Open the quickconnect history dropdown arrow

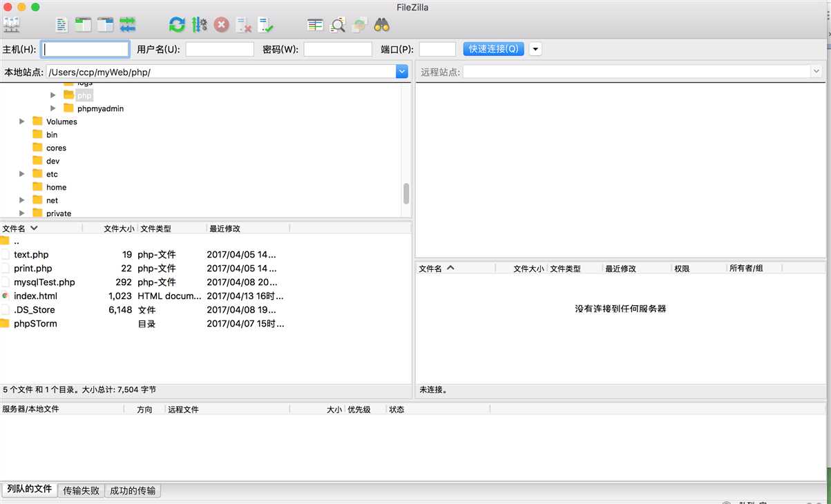pos(535,49)
